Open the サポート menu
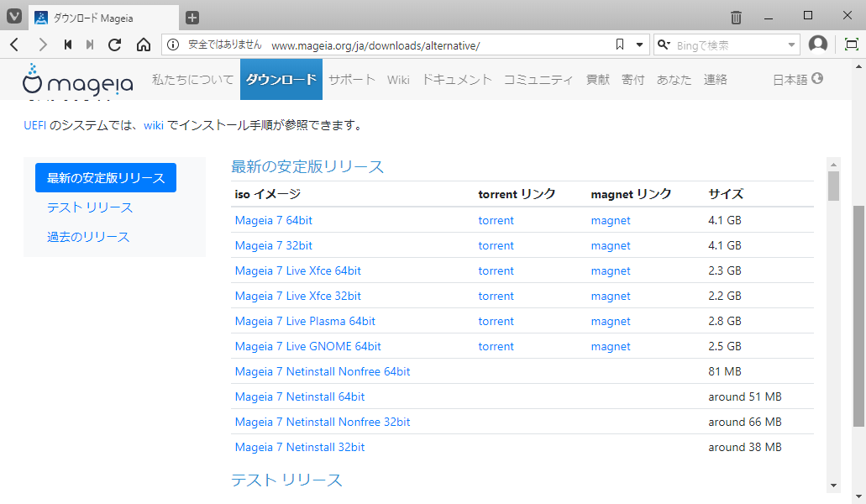The width and height of the screenshot is (866, 504). point(352,80)
